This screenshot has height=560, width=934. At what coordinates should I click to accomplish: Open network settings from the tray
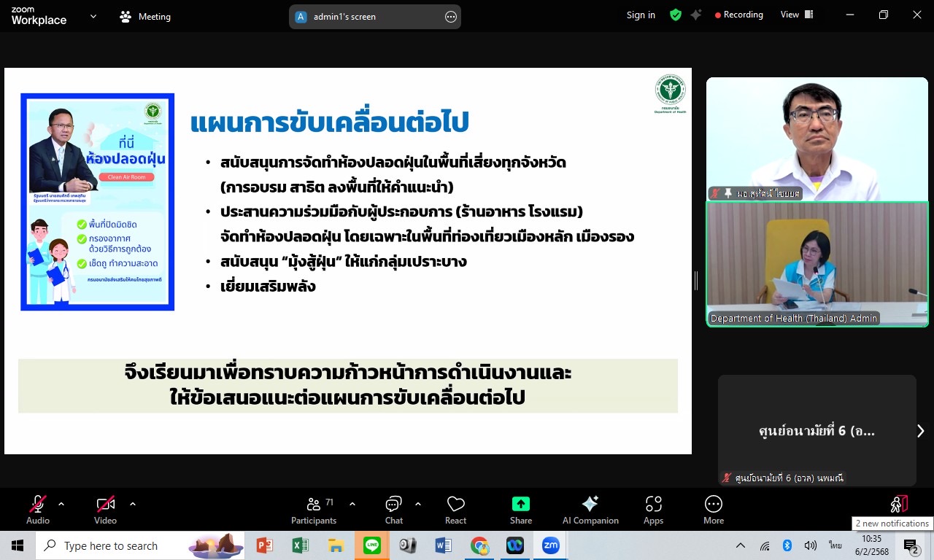coord(765,545)
